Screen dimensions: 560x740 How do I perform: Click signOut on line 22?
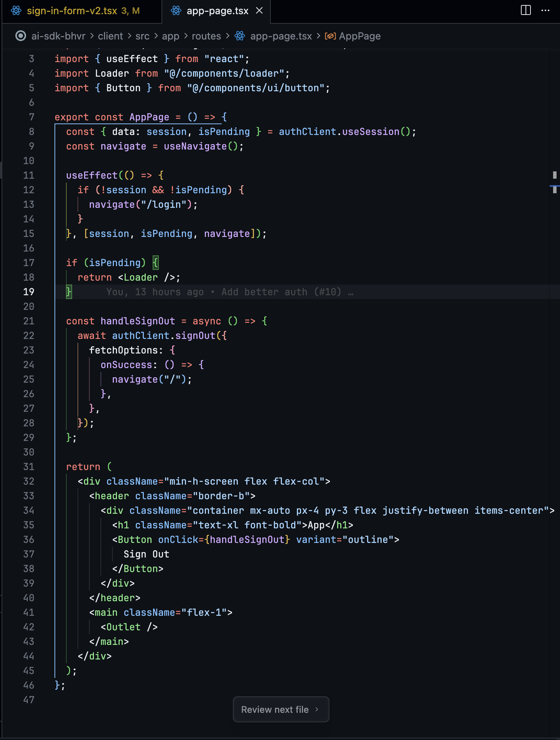(195, 336)
